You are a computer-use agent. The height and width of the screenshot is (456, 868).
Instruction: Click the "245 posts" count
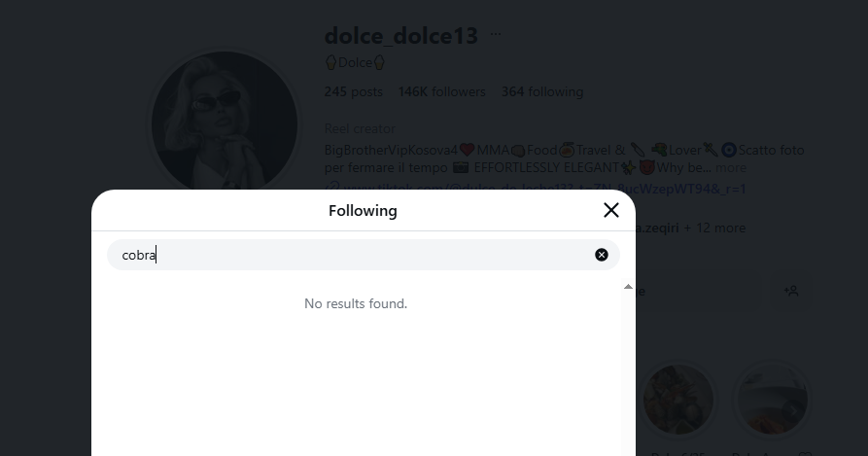pyautogui.click(x=353, y=92)
